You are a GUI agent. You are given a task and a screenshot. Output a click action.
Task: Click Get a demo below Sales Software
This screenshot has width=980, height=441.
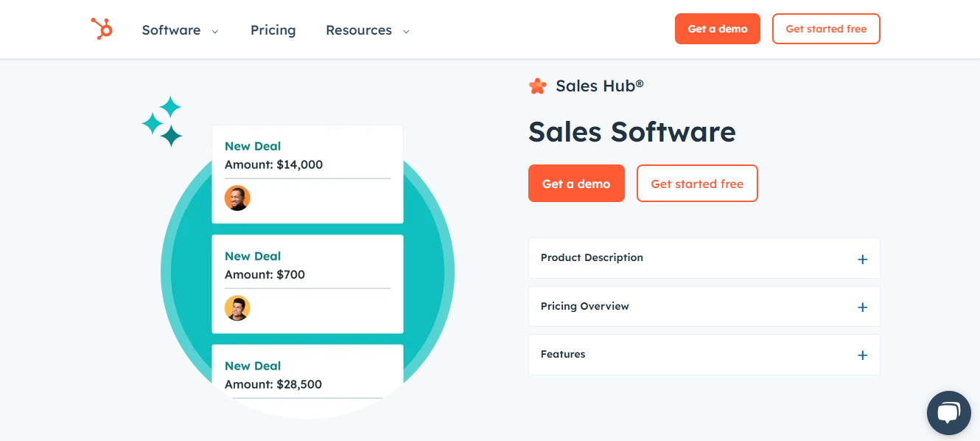[x=576, y=184]
